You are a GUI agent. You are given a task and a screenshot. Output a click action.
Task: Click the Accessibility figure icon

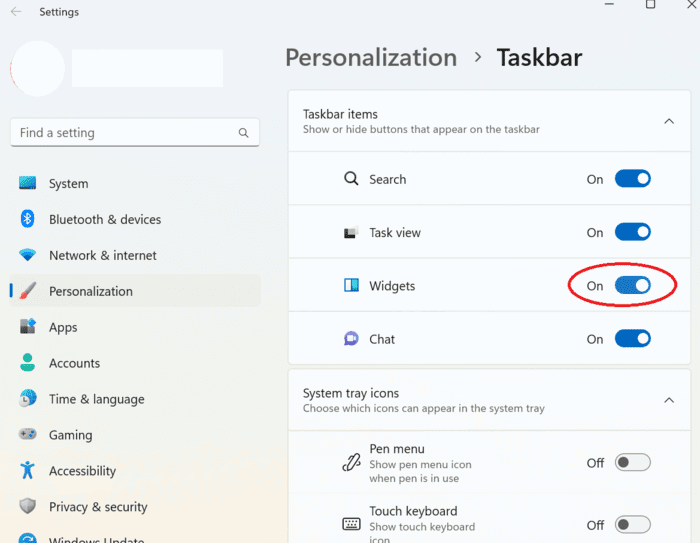[28, 470]
